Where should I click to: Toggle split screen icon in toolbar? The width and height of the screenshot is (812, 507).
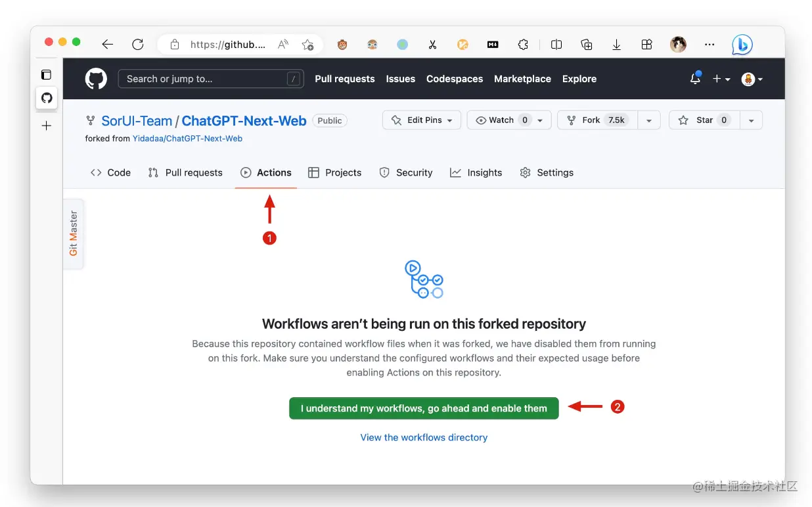click(x=556, y=45)
